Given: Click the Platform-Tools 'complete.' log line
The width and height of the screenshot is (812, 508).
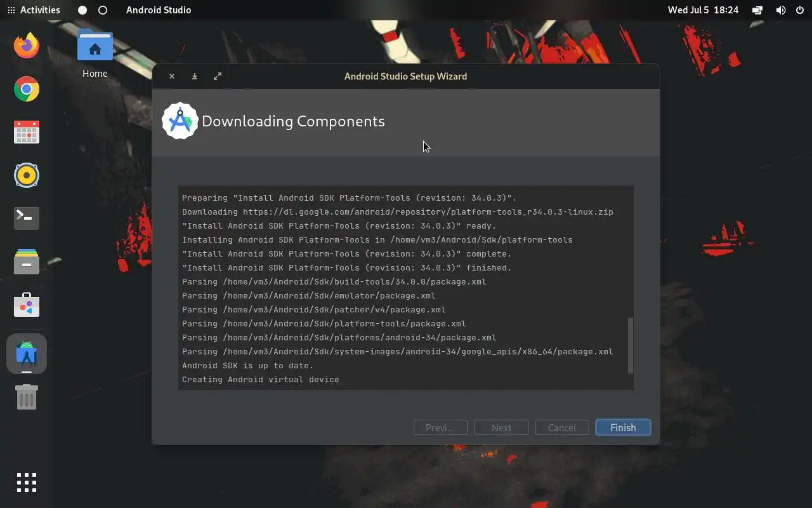Looking at the screenshot, I should [347, 254].
